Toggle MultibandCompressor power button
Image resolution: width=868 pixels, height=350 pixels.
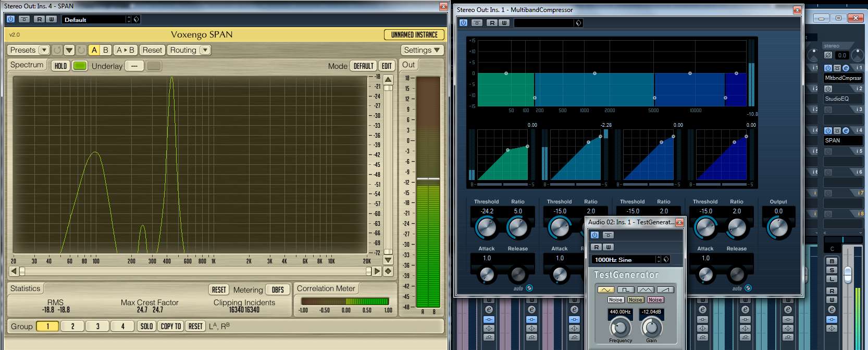[463, 23]
